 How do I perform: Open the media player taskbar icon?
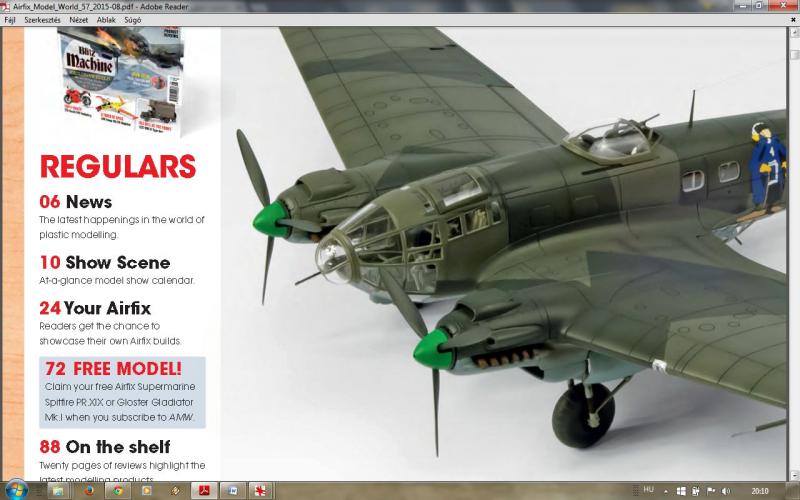click(147, 491)
